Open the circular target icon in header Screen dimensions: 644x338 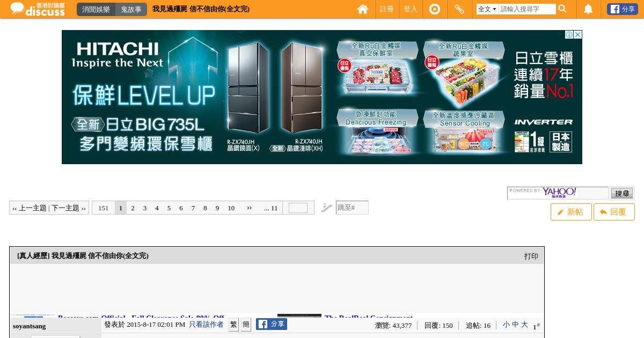point(435,9)
